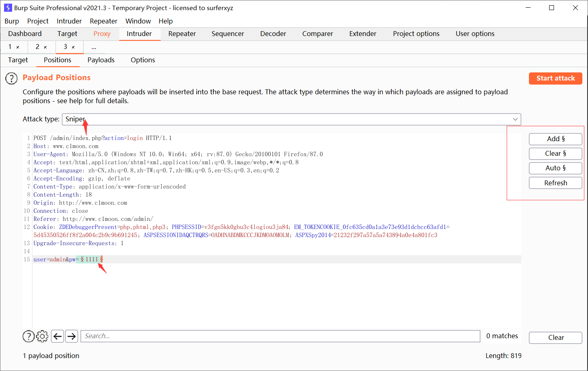588x371 pixels.
Task: Click the Burp Suite logo icon
Action: (x=8, y=8)
